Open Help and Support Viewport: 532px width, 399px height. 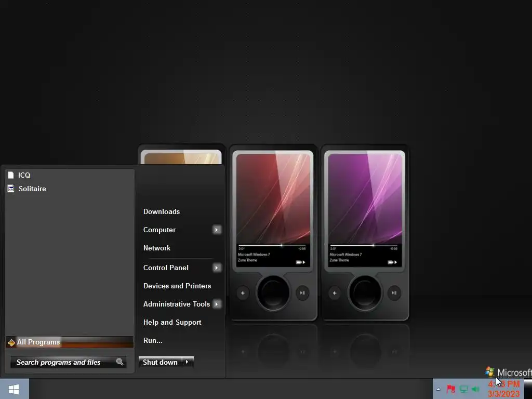coord(172,322)
